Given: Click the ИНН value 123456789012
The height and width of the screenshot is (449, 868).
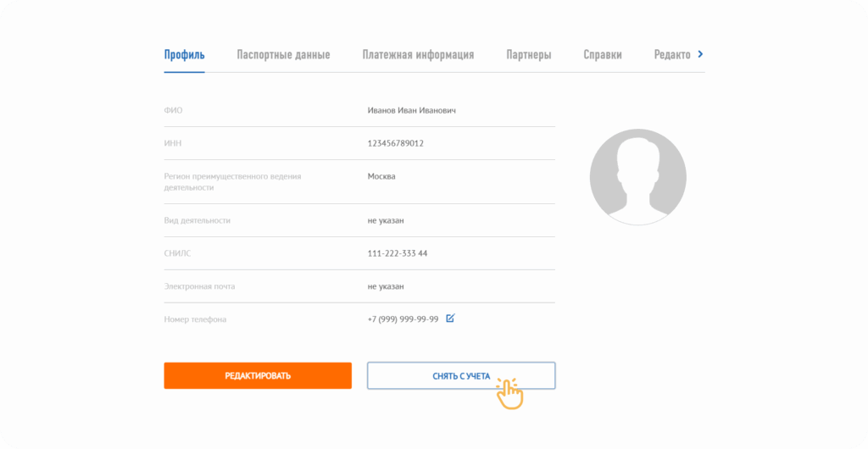Looking at the screenshot, I should [396, 143].
